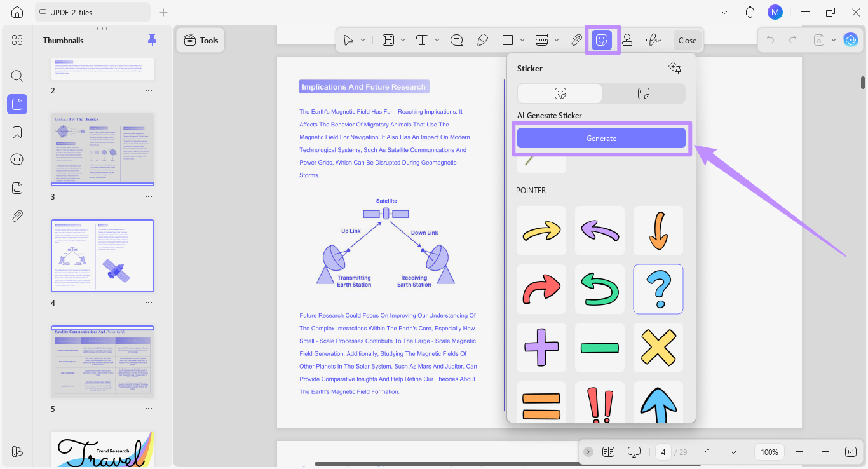Open the page display mode icon

(608, 452)
